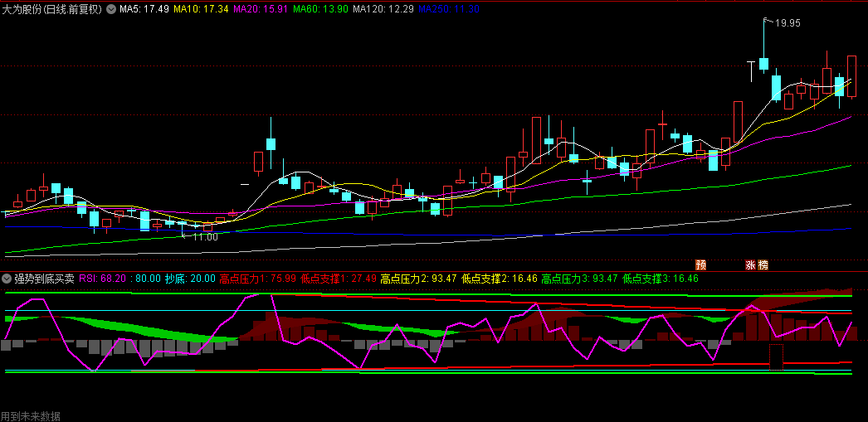The height and width of the screenshot is (422, 868).
Task: Select the yellow MA10: 17.34 legend label
Action: coord(200,9)
